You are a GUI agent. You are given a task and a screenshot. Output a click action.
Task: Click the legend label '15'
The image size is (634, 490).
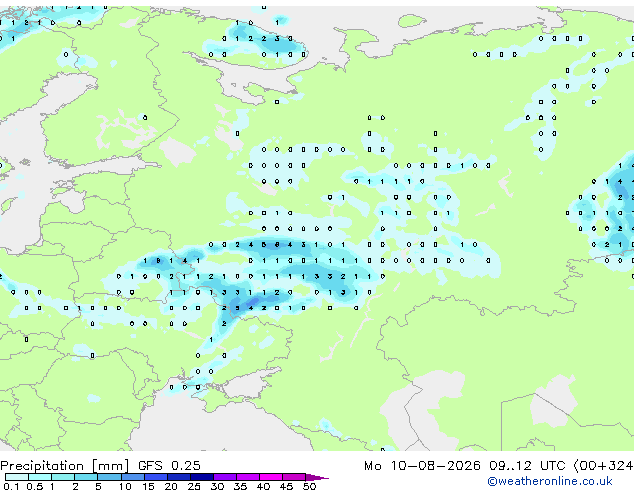click(148, 486)
